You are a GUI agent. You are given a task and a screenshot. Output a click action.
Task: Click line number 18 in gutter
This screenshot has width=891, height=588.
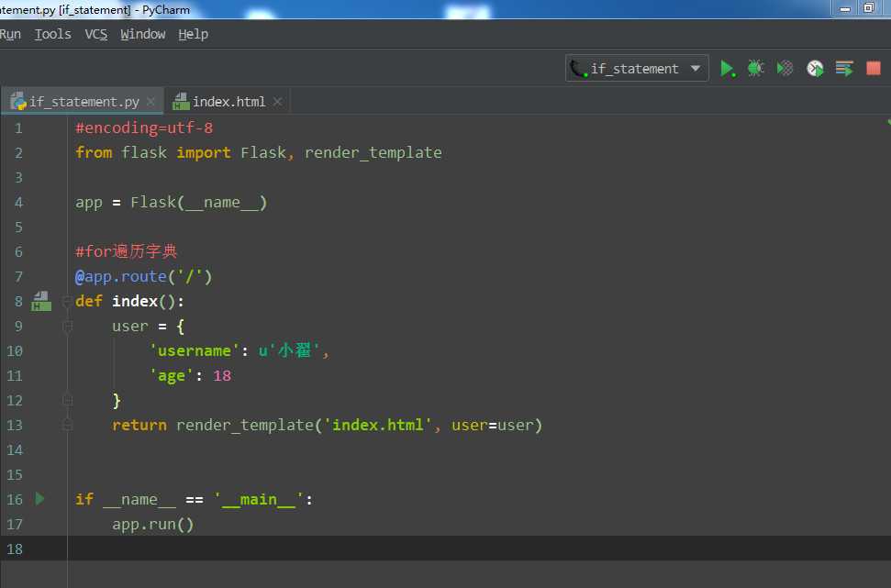pyautogui.click(x=15, y=549)
